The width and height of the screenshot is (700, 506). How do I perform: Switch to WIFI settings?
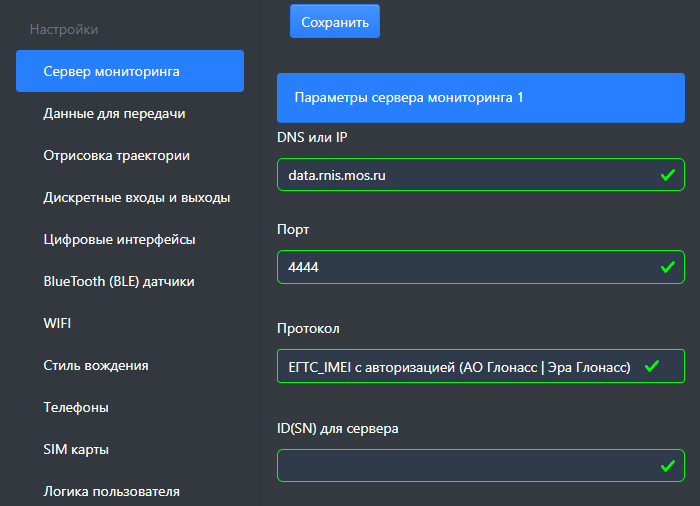tap(58, 324)
